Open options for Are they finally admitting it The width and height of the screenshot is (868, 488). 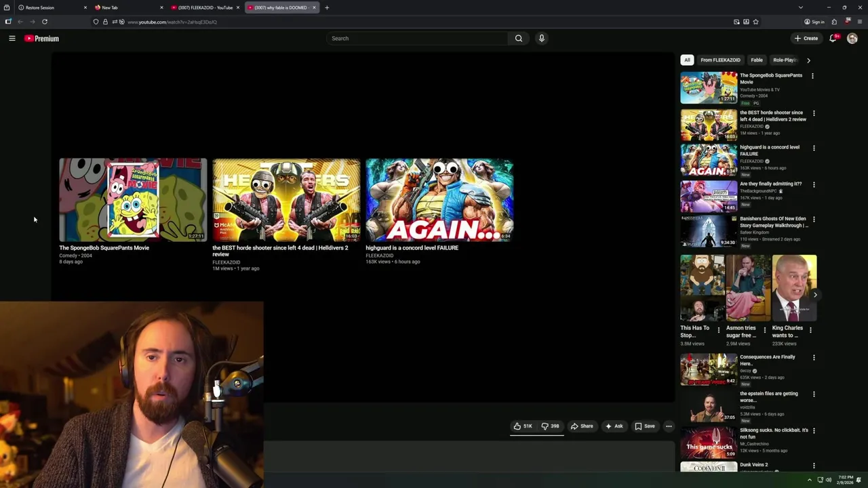(812, 184)
